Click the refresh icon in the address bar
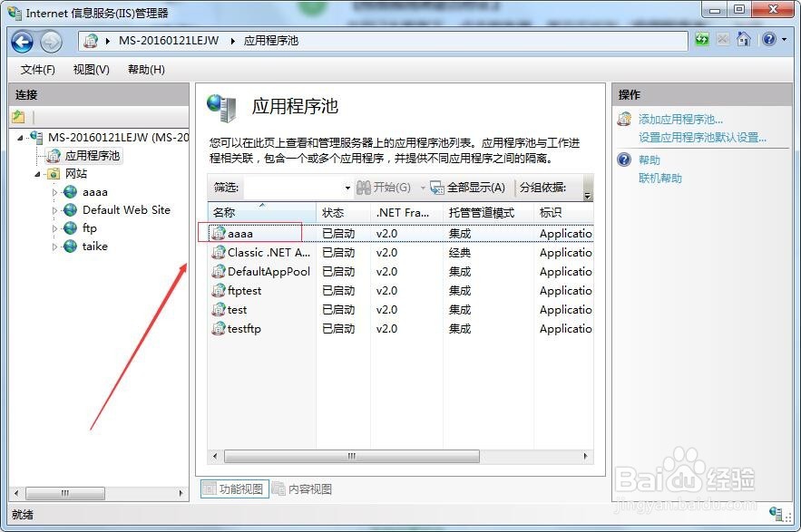Screen dimensions: 801x532 tap(702, 41)
